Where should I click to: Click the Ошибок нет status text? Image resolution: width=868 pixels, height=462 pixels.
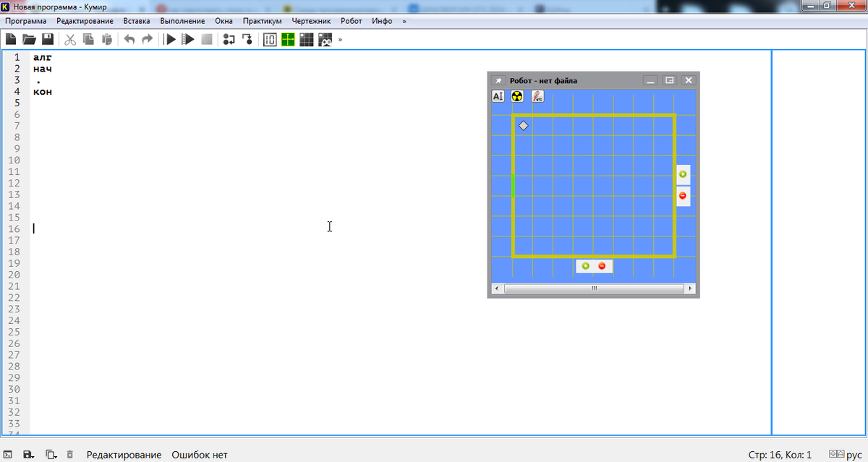coord(200,455)
